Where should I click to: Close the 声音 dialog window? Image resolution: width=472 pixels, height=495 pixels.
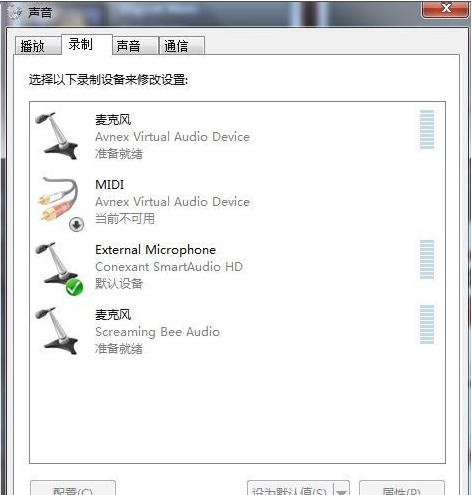446,9
